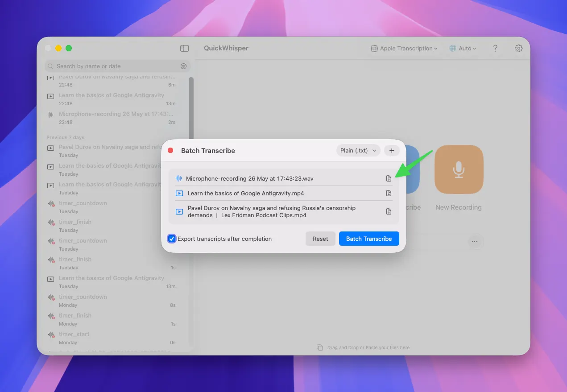
Task: Close the Batch Transcribe dialog with red dot
Action: (170, 151)
